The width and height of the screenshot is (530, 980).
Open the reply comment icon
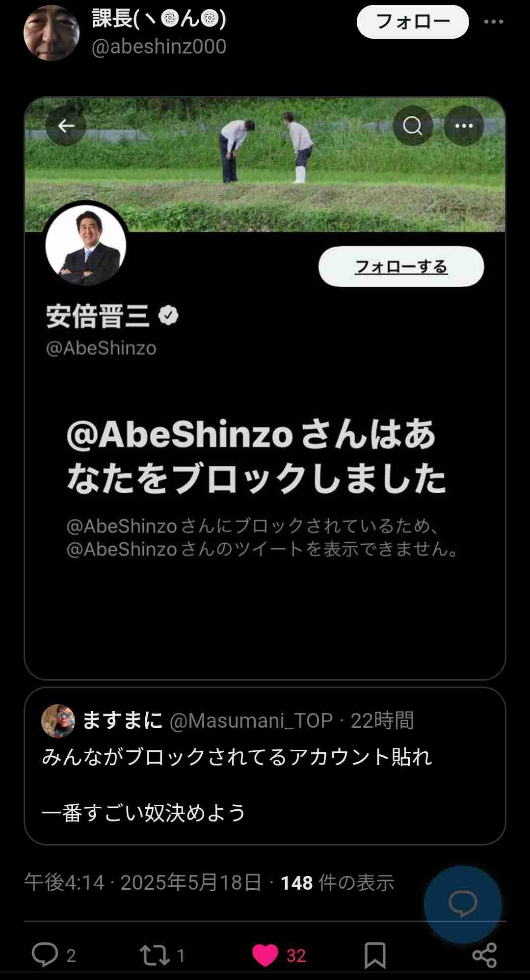45,955
